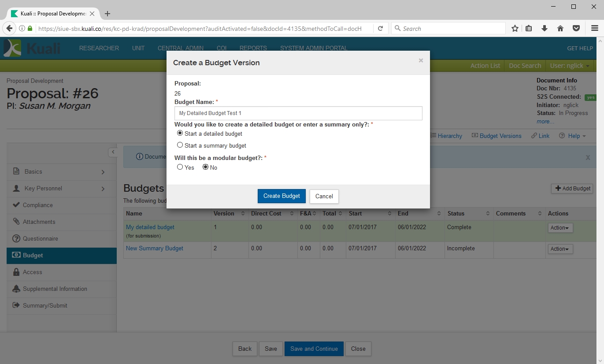
Task: Click the Budget Name text field
Action: (x=298, y=113)
